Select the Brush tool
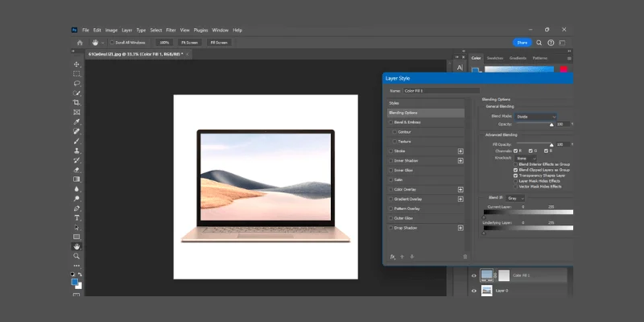This screenshot has height=322, width=644. 76,142
